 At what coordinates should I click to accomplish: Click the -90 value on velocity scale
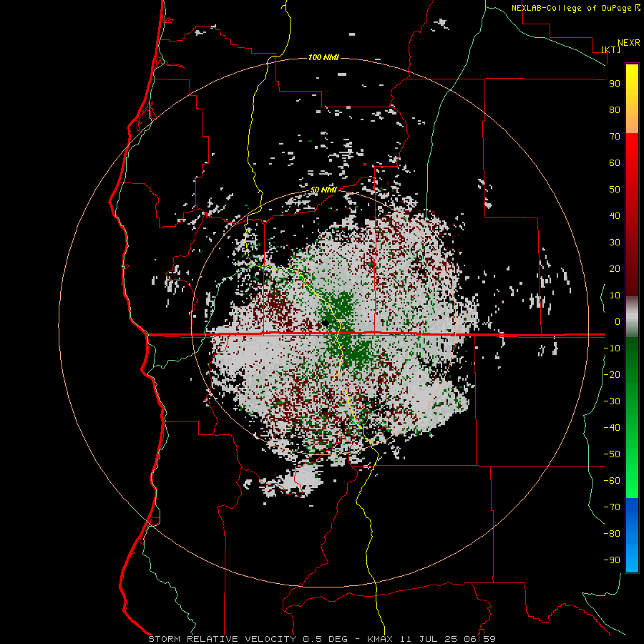tap(612, 560)
